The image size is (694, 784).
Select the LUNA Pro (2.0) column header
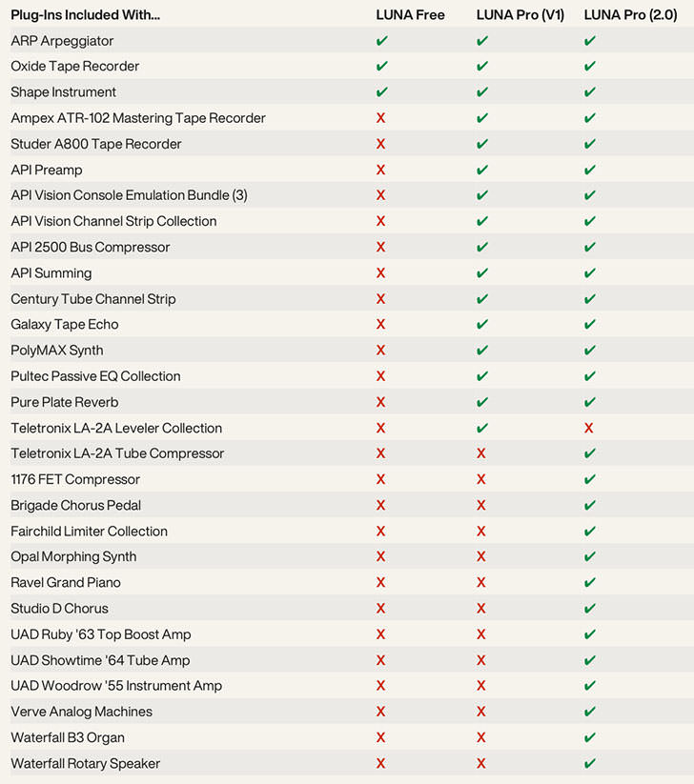click(x=630, y=15)
